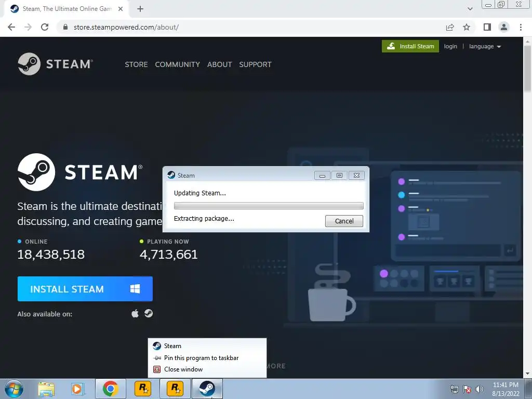The width and height of the screenshot is (532, 399).
Task: Click the padlock site info icon
Action: [65, 27]
